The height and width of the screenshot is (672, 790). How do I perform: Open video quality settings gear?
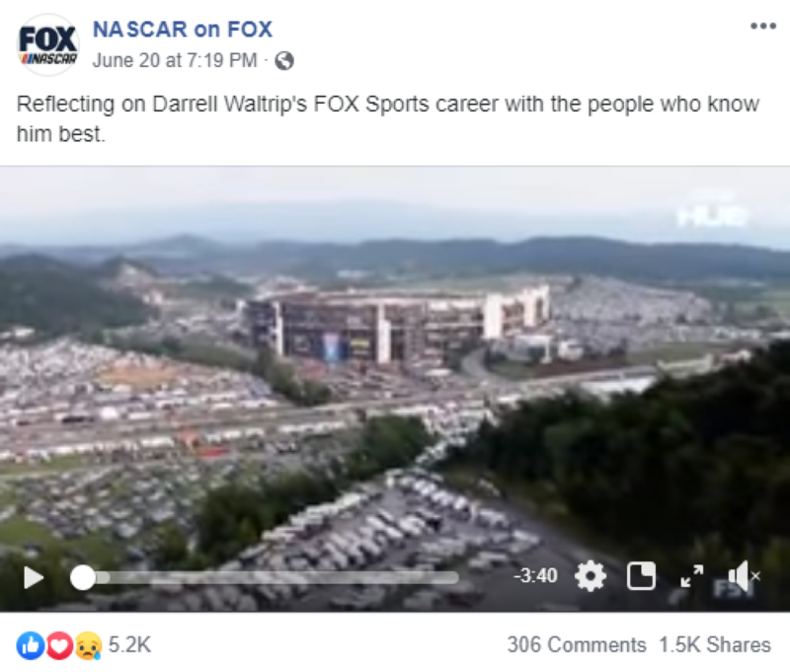590,576
